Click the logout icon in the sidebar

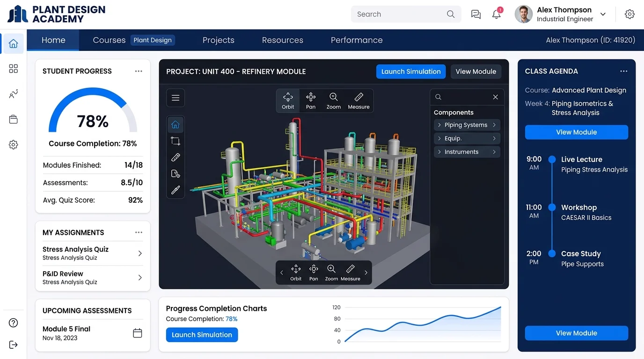pos(14,345)
